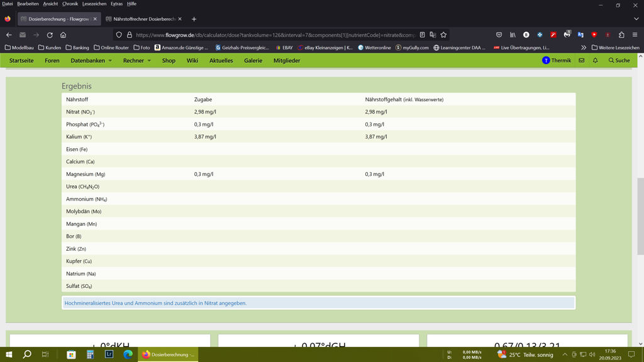
Task: Open the Flowgrow messages envelope icon
Action: point(582,61)
